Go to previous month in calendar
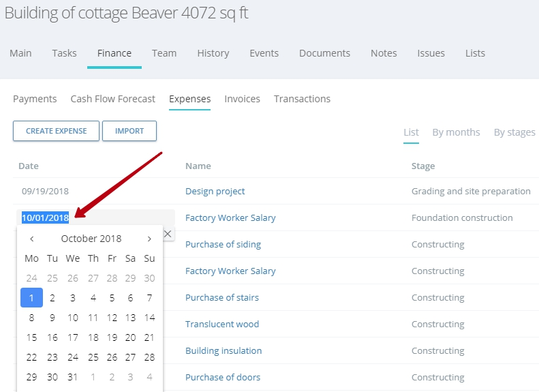This screenshot has height=392, width=539. (31, 239)
